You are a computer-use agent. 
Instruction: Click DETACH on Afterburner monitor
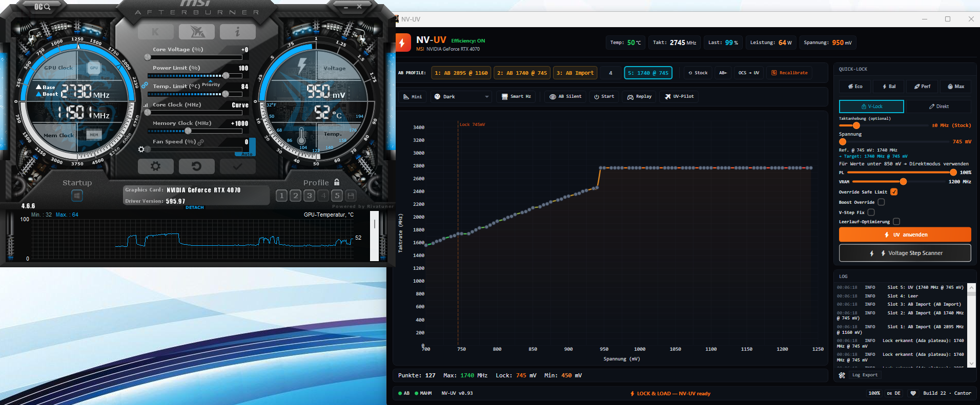[x=195, y=207]
